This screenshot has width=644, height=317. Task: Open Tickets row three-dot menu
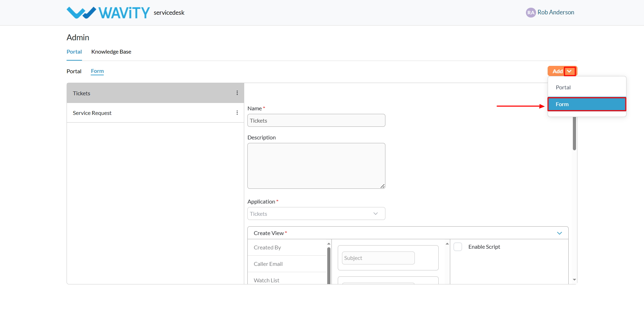click(237, 93)
